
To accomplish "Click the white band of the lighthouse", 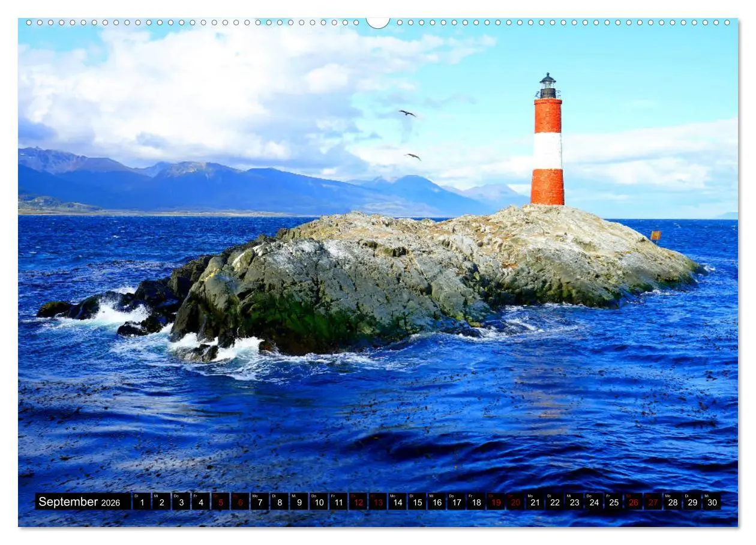I will [547, 150].
